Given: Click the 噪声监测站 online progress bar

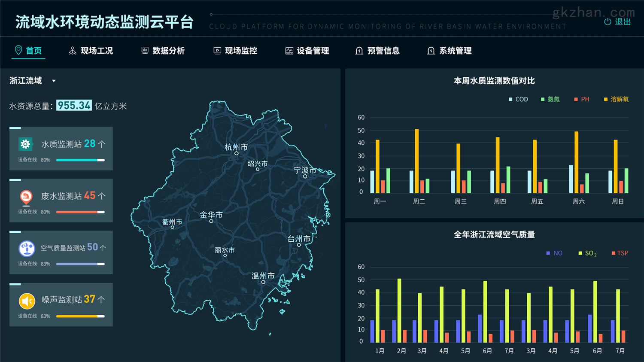Looking at the screenshot, I should [x=80, y=316].
